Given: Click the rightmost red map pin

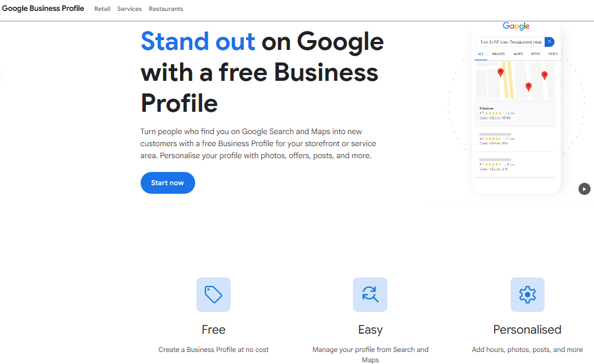Looking at the screenshot, I should click(x=545, y=75).
